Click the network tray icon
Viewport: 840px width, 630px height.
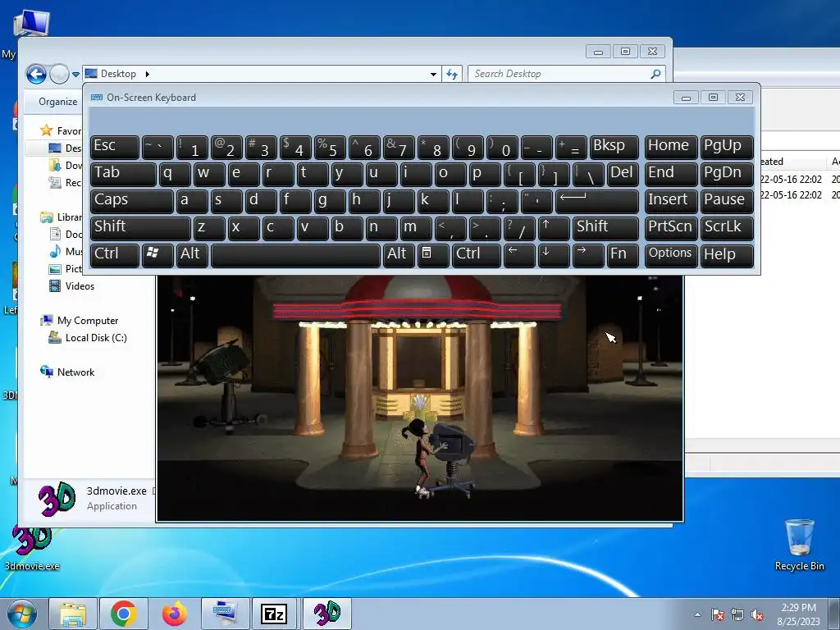(737, 614)
